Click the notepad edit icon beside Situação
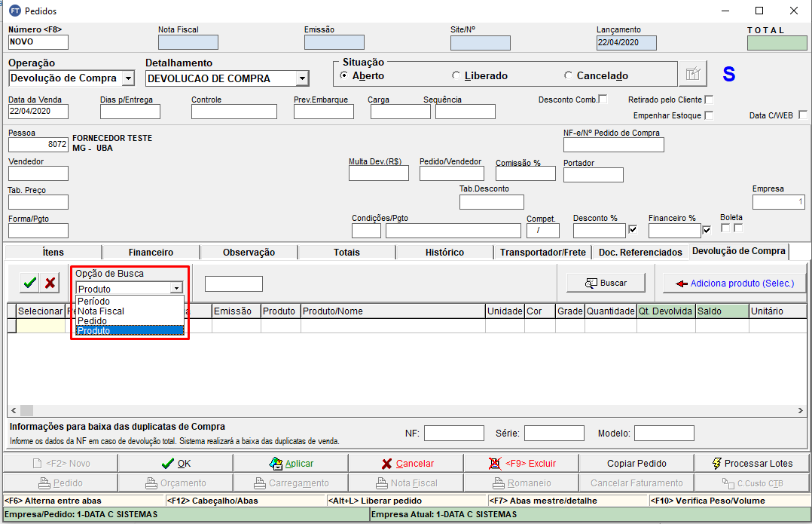Image resolution: width=812 pixels, height=524 pixels. coord(692,75)
